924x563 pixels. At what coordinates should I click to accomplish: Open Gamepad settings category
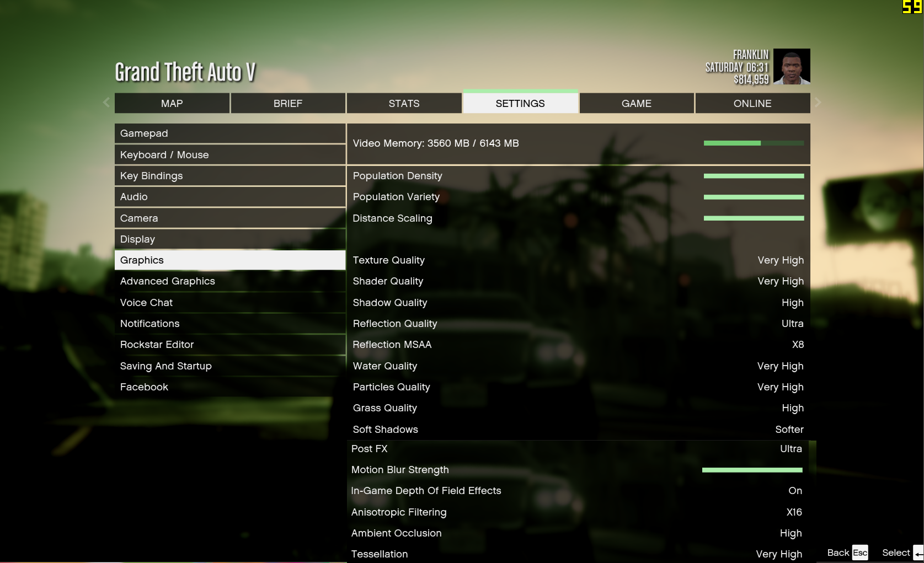(x=230, y=133)
